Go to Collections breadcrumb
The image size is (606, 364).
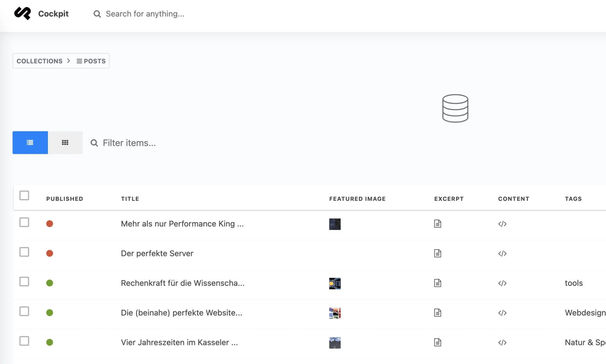[x=39, y=61]
